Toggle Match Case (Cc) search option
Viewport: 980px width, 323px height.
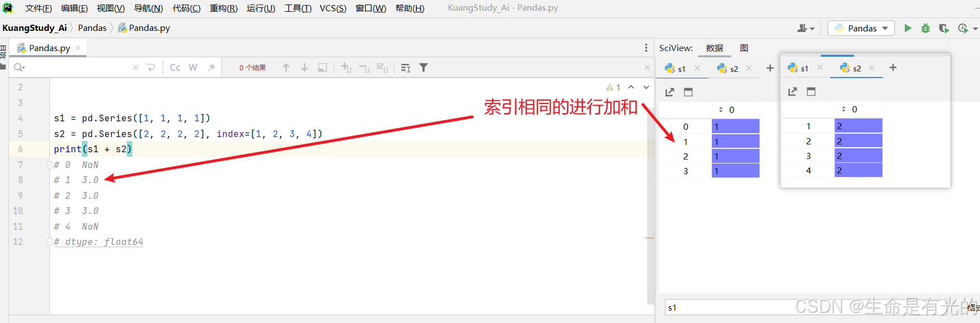coord(175,67)
